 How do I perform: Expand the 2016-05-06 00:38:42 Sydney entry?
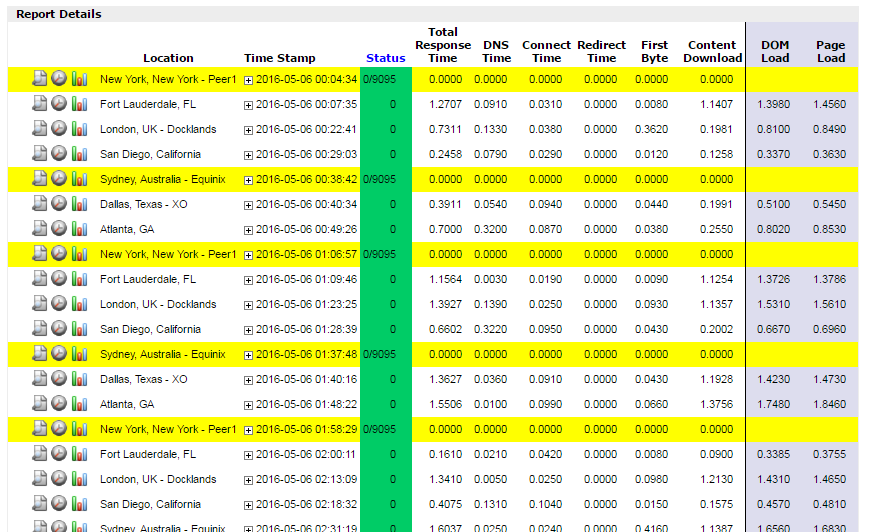[248, 180]
